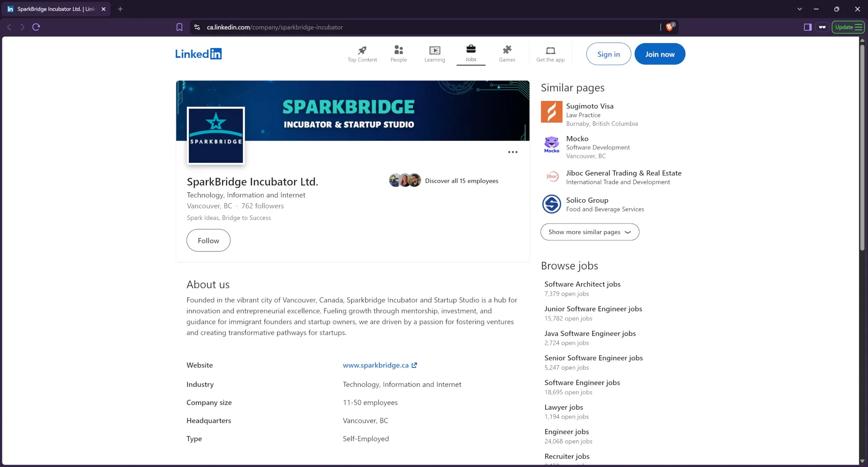Reload the page

coord(36,27)
